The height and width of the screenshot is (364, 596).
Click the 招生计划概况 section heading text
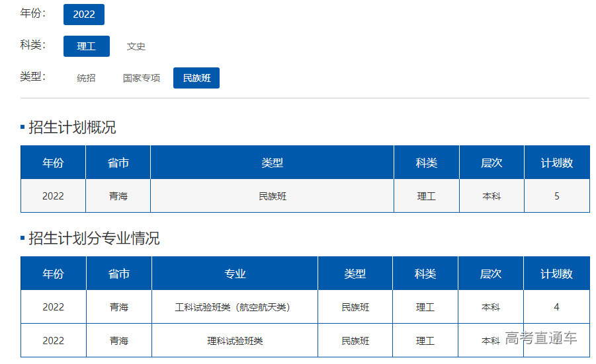[x=72, y=127]
